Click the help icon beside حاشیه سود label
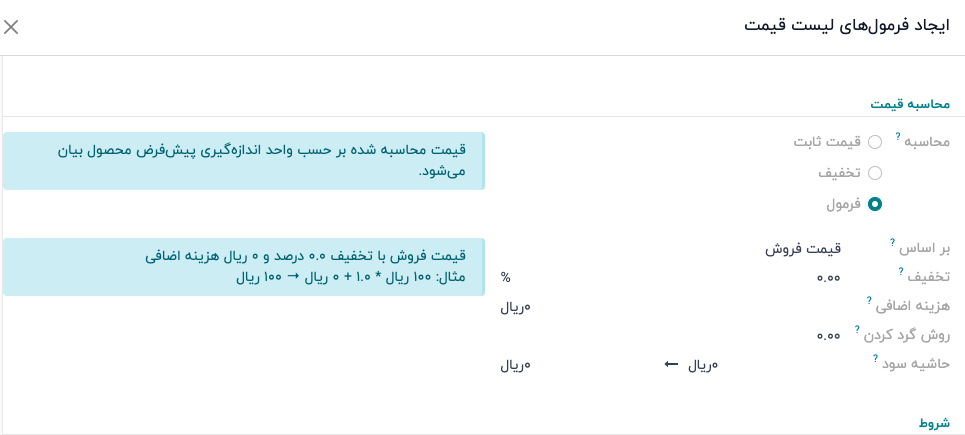Screen dimensions: 965x435 (875, 358)
